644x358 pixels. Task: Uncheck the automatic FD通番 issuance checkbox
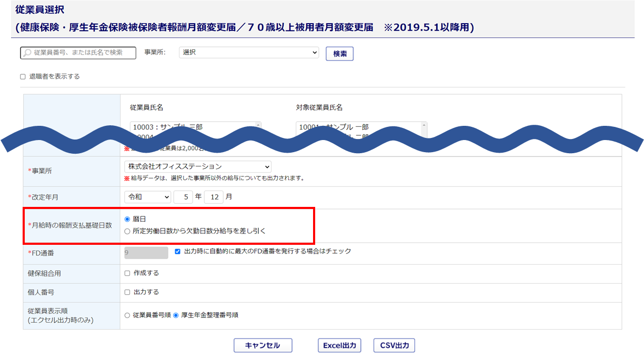(177, 252)
